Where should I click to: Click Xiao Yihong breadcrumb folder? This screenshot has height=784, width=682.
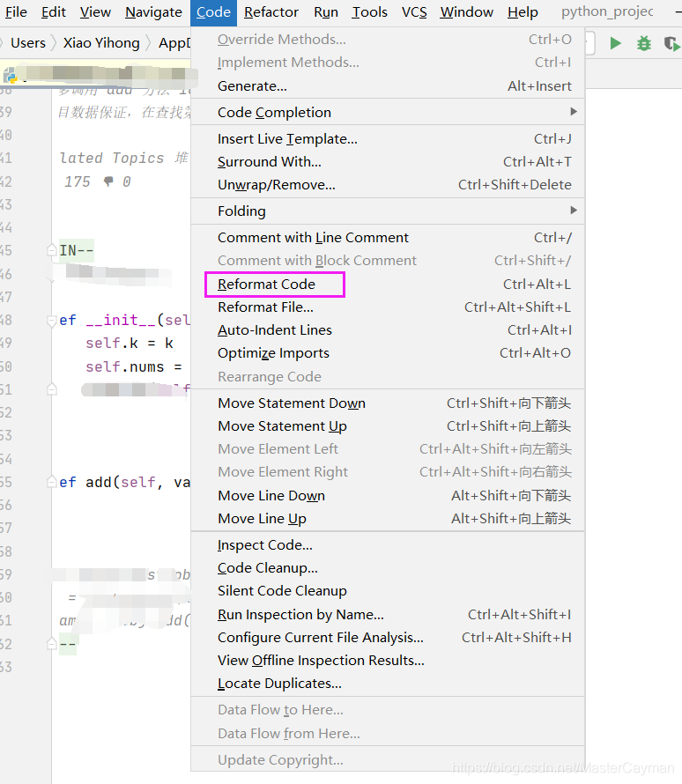click(101, 43)
